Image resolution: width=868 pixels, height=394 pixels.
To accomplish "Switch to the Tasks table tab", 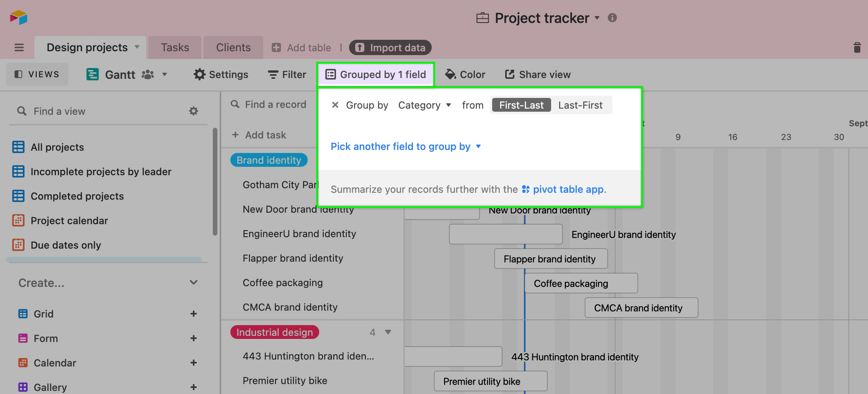I will pyautogui.click(x=175, y=47).
